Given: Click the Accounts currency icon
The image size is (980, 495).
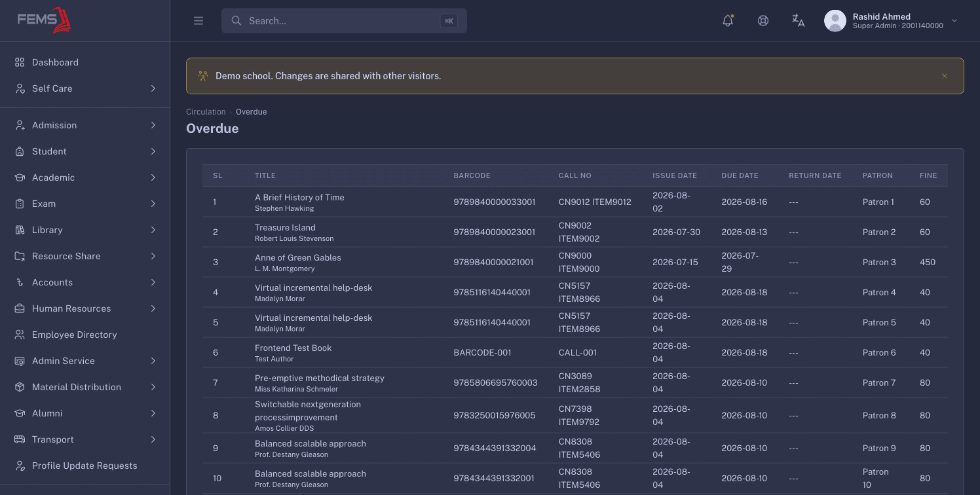Looking at the screenshot, I should pos(20,282).
